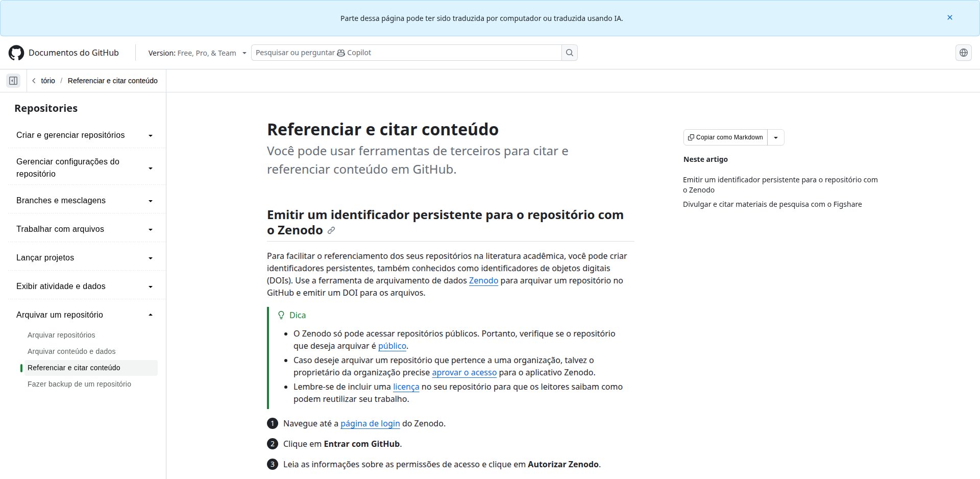Click the Zenodo link in paragraph
This screenshot has height=479, width=980.
(483, 280)
